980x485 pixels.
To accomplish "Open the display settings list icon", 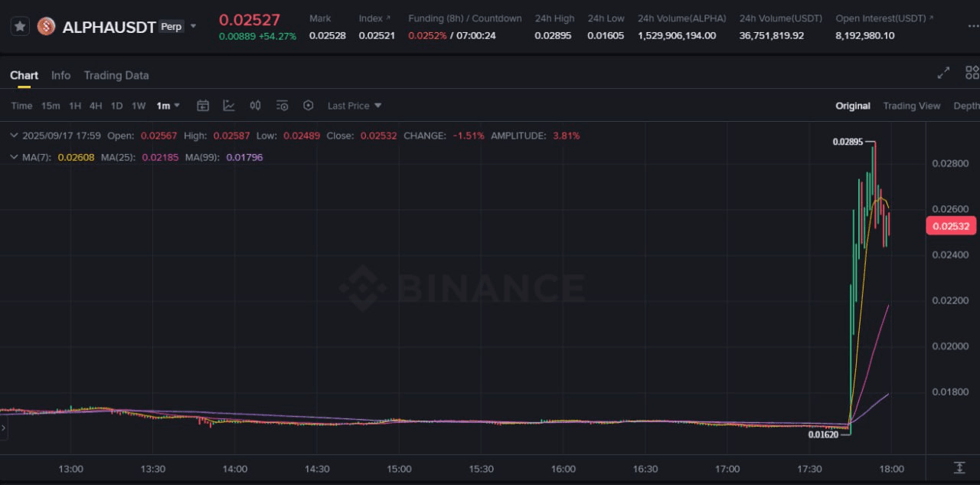I will [282, 106].
